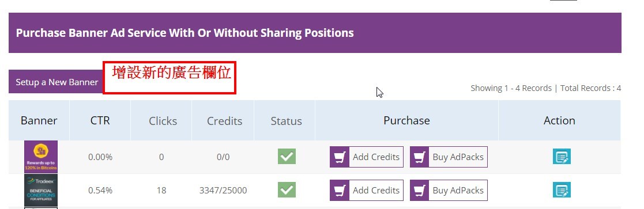Click the Purchase column header
The height and width of the screenshot is (209, 644).
click(406, 120)
